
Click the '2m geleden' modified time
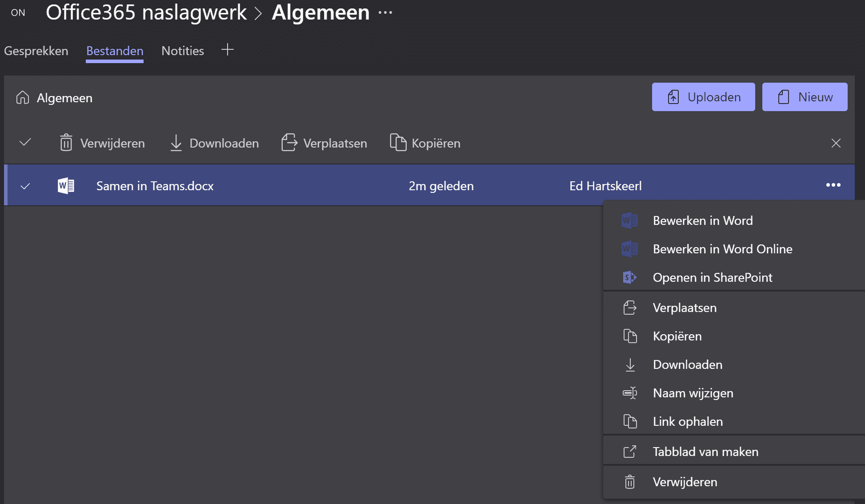441,186
